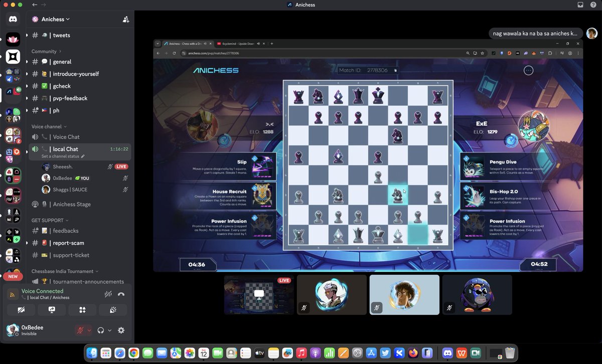Select the LIVE stream preview tile
Image resolution: width=602 pixels, height=364 pixels.
[x=259, y=295]
